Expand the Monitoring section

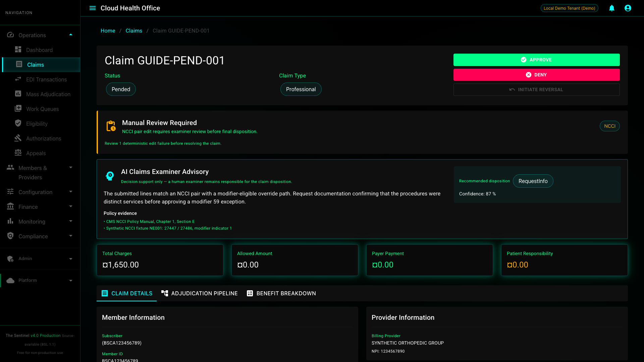click(x=71, y=221)
